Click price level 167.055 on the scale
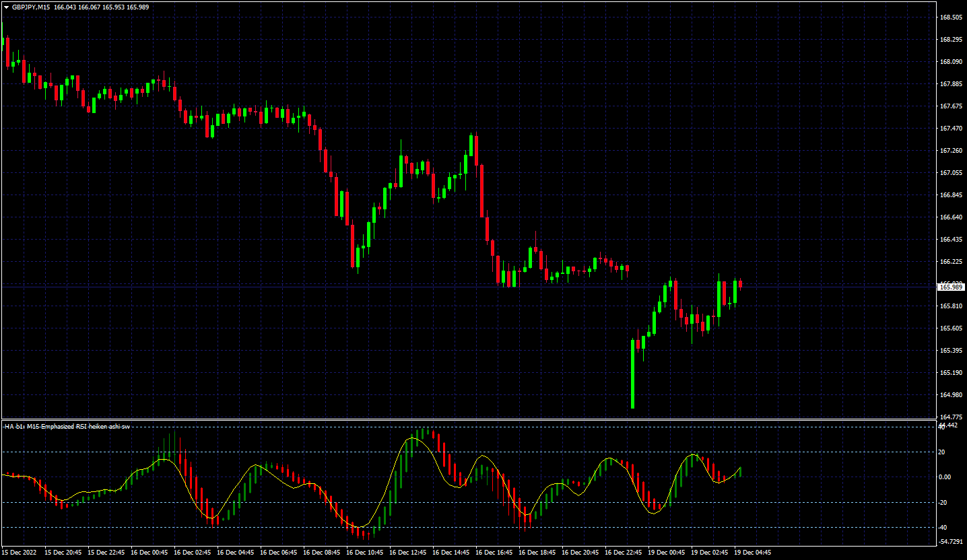The height and width of the screenshot is (560, 967). (x=952, y=173)
